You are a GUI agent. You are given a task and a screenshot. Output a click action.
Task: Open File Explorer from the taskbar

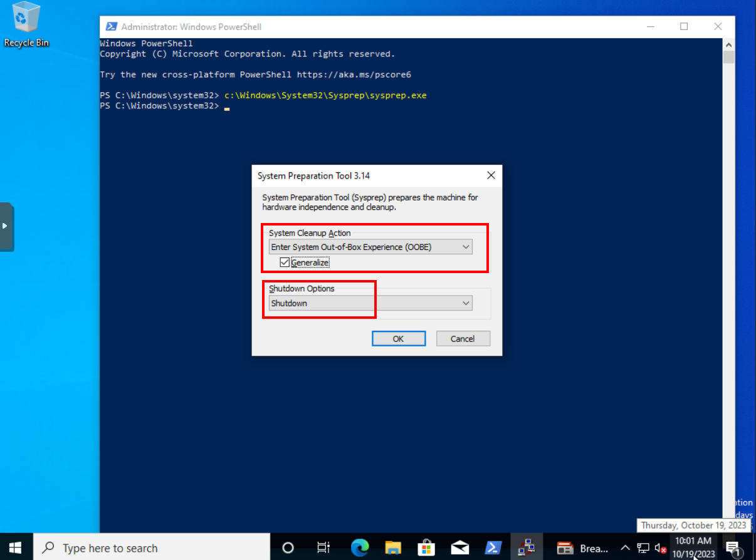click(x=393, y=547)
